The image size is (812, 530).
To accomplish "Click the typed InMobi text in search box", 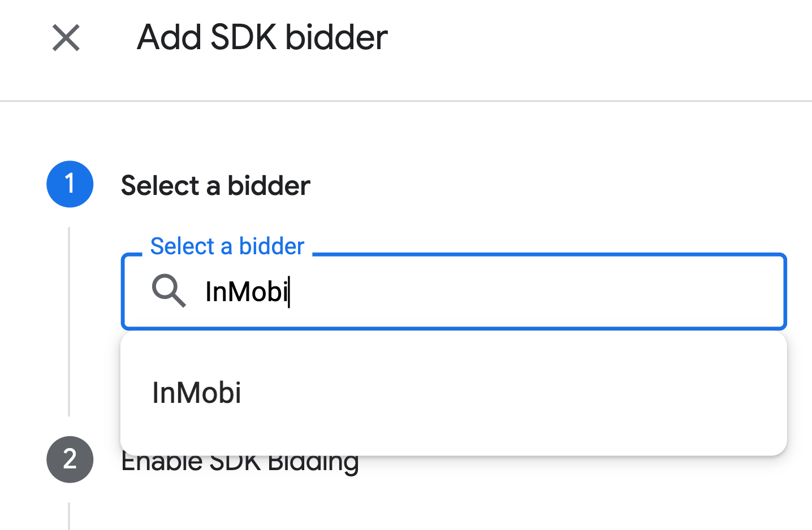I will coord(246,292).
